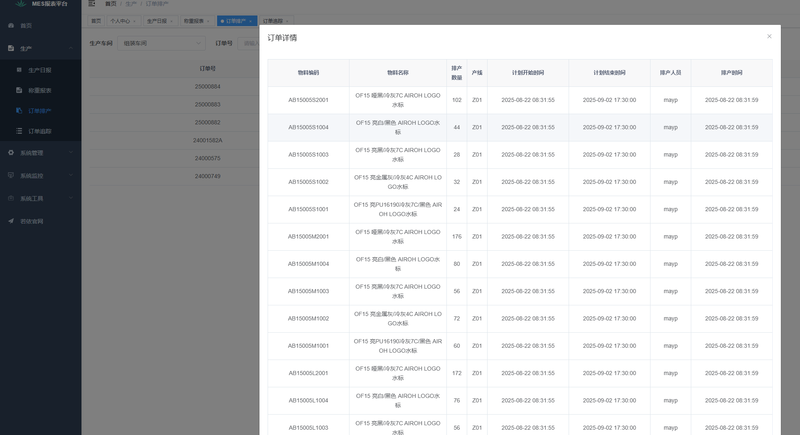Select order 24000575 in background table
The width and height of the screenshot is (800, 435).
point(207,158)
